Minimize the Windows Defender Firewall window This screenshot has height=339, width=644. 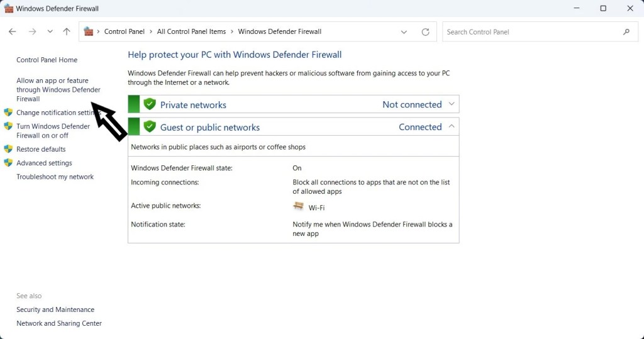pyautogui.click(x=577, y=8)
